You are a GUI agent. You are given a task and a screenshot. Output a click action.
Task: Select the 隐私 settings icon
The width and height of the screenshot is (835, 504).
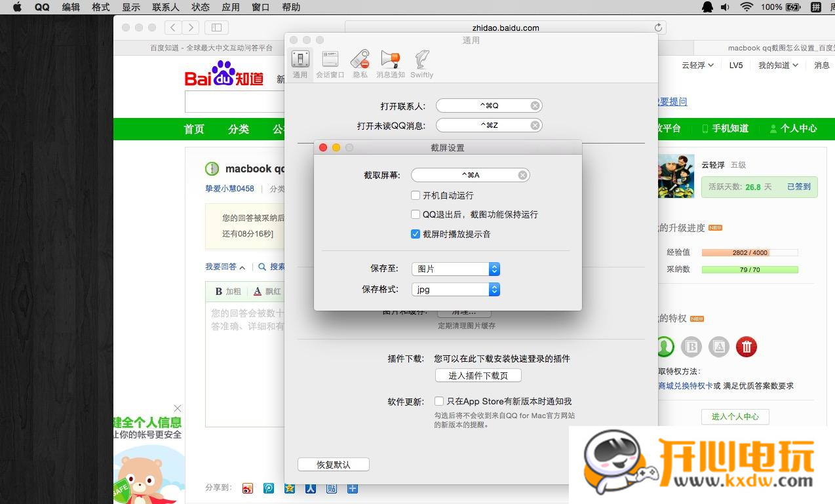click(360, 62)
